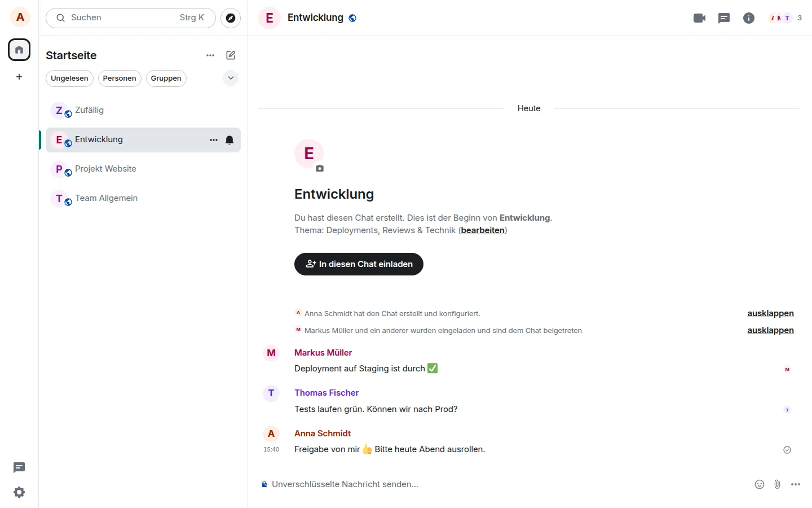Open Markus Müller's profile name
Image resolution: width=812 pixels, height=508 pixels.
point(323,353)
